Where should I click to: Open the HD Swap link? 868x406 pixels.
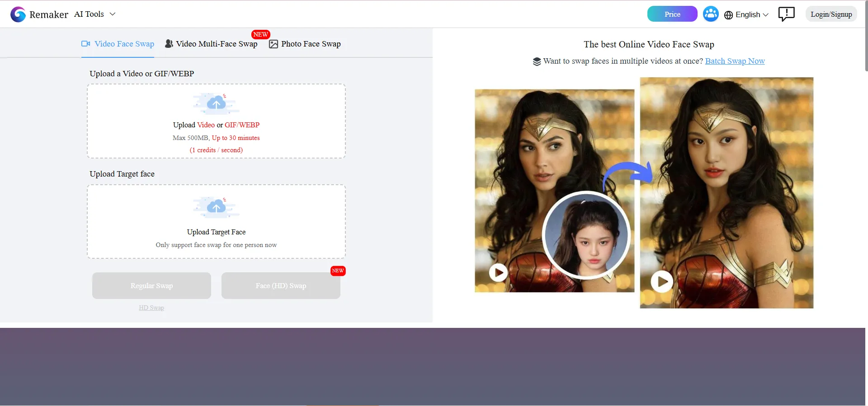151,308
